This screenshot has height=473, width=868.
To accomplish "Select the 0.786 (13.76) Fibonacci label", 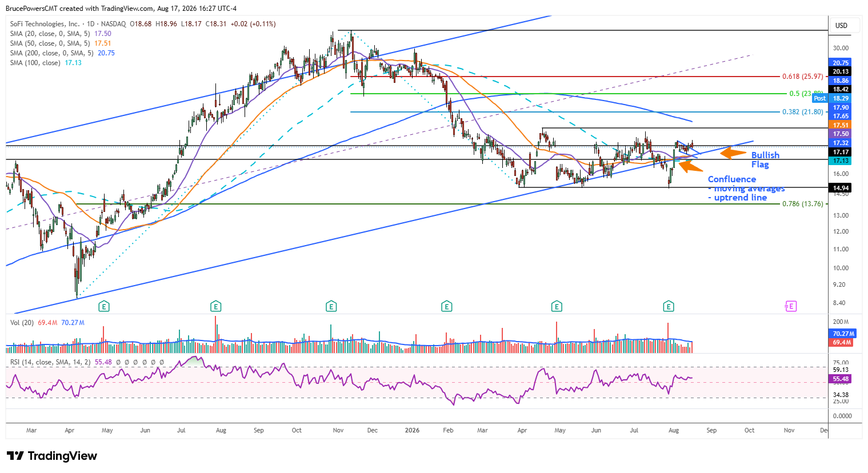I will [x=803, y=204].
